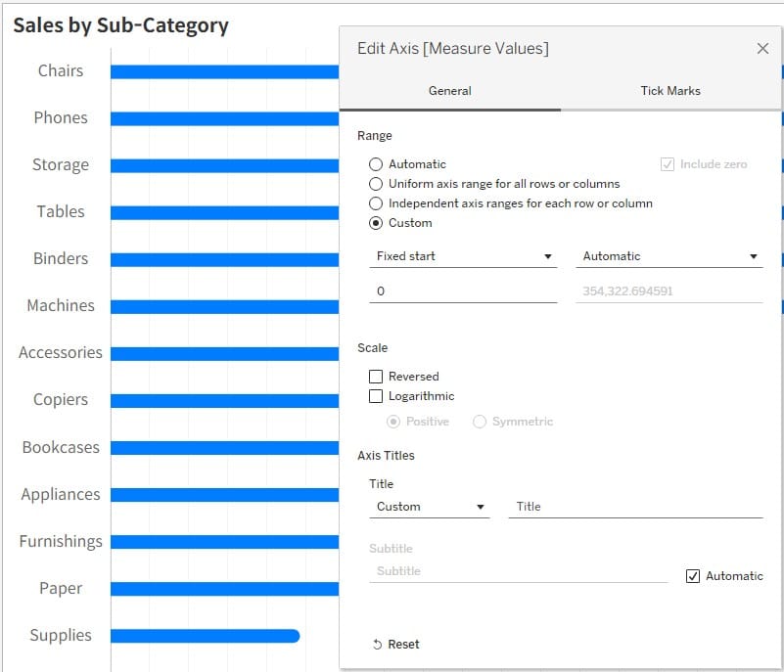Expand the Automatic range end dropdown

pyautogui.click(x=669, y=256)
